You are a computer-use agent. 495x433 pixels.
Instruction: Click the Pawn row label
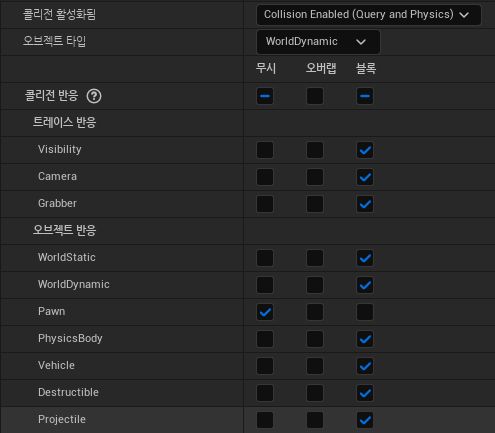click(51, 311)
